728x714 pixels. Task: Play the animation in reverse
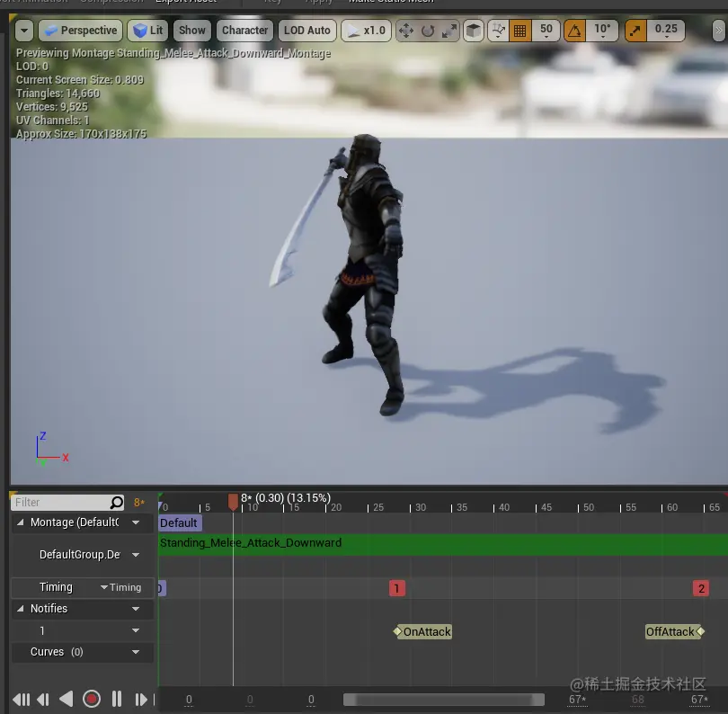pyautogui.click(x=66, y=699)
